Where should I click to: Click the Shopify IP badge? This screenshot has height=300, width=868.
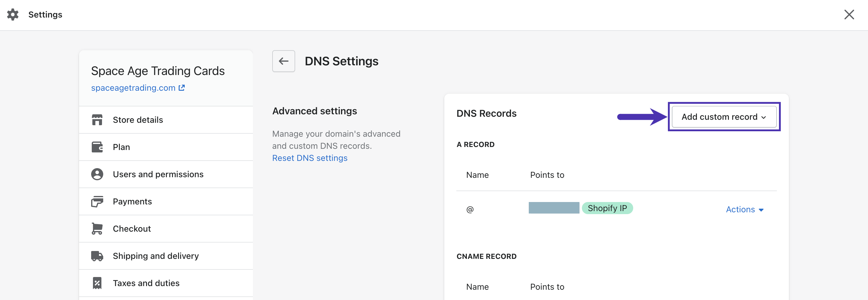point(607,208)
